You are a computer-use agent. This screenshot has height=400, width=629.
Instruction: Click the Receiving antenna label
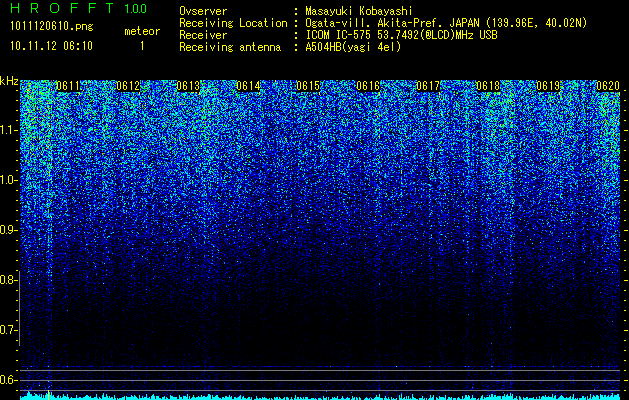pyautogui.click(x=230, y=47)
